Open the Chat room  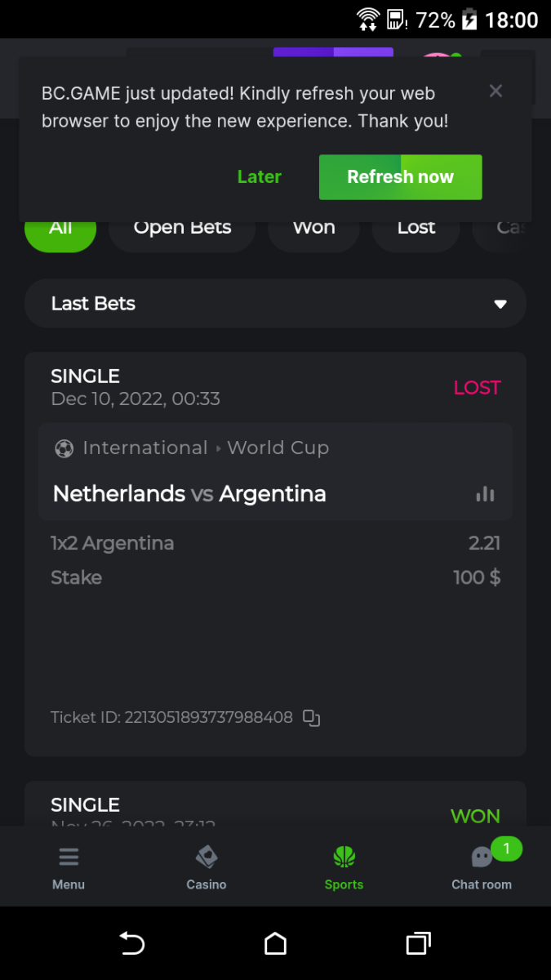point(482,867)
